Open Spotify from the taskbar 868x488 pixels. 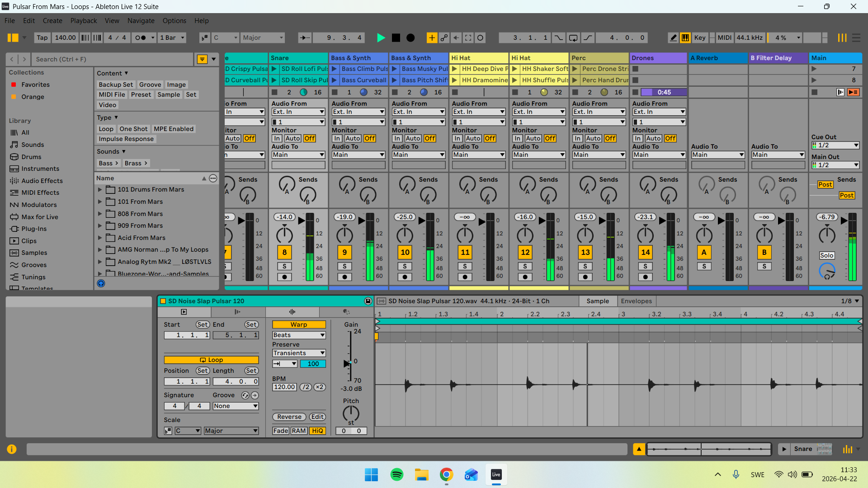[396, 475]
